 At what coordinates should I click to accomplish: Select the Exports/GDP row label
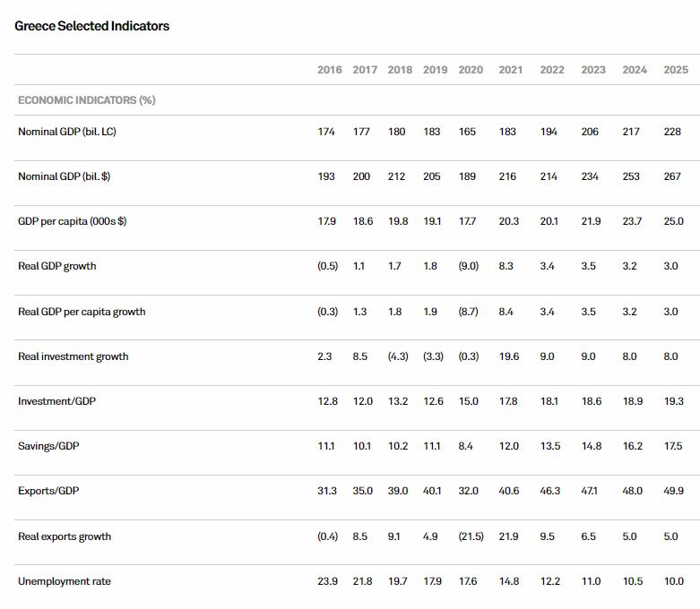click(x=48, y=491)
